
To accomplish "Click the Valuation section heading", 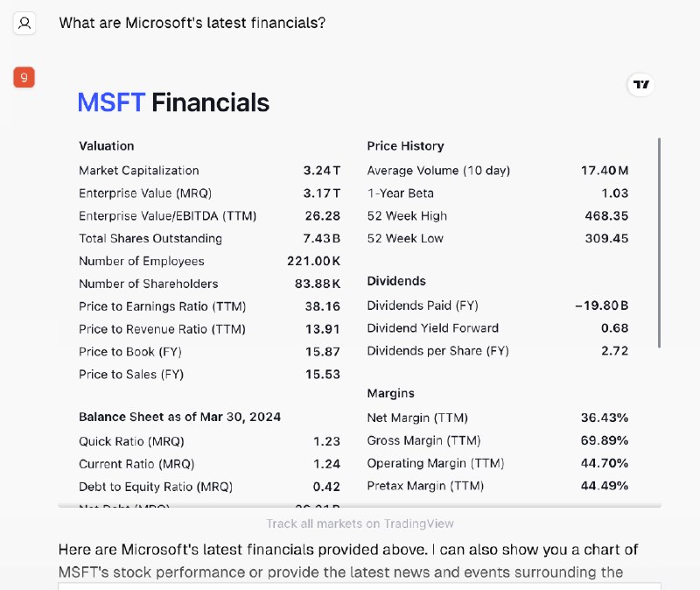I will tap(106, 146).
